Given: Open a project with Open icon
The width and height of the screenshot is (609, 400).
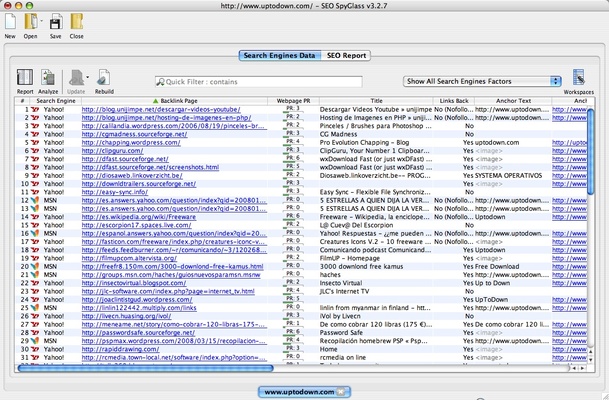Looking at the screenshot, I should 30,22.
